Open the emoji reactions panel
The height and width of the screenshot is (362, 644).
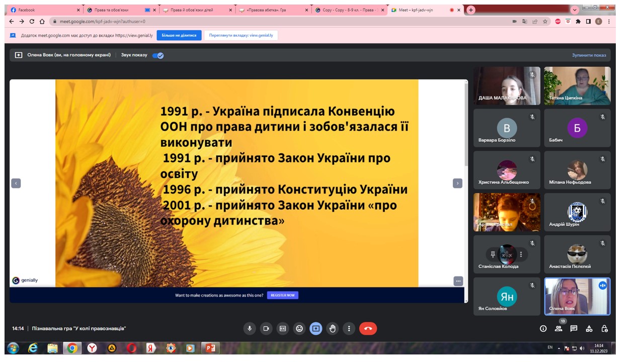click(x=299, y=328)
